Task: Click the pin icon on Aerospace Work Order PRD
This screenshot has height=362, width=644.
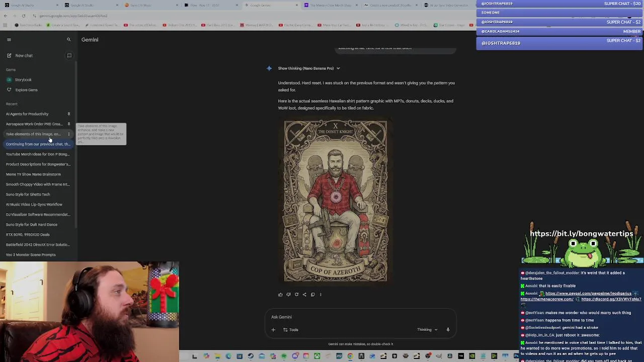Action: [x=69, y=124]
